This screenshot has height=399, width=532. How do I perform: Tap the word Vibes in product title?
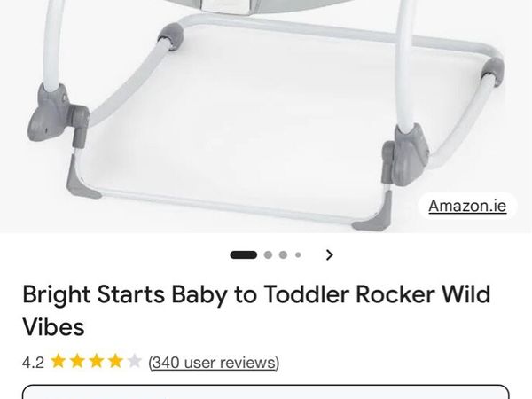click(53, 327)
